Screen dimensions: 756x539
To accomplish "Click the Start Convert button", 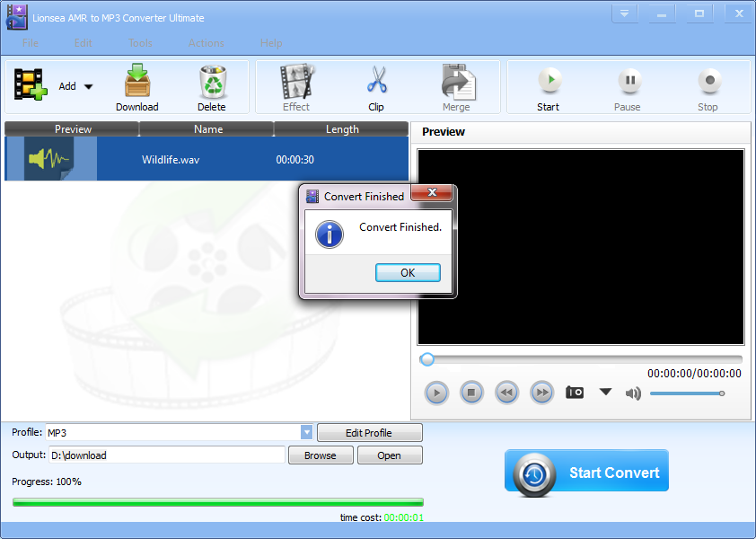I will 587,472.
